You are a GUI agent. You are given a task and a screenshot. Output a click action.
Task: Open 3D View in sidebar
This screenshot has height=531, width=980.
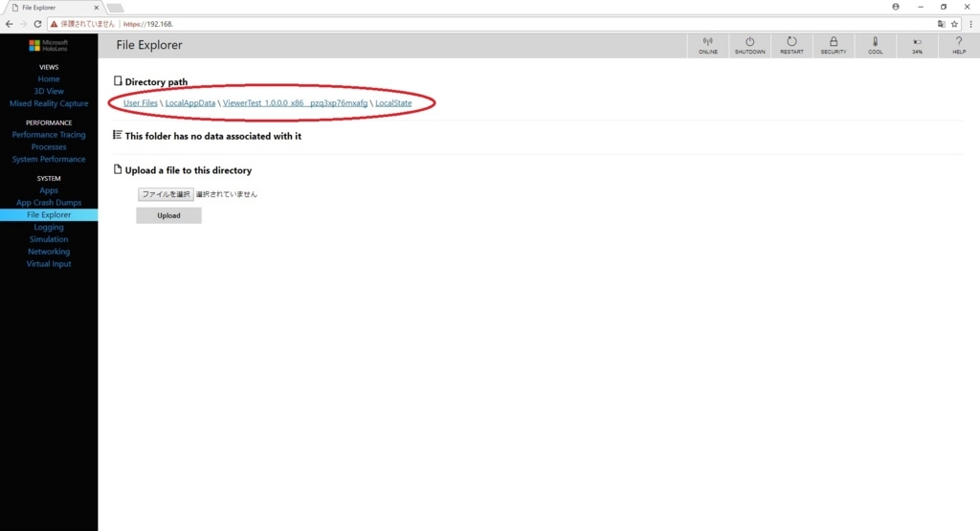(x=49, y=91)
